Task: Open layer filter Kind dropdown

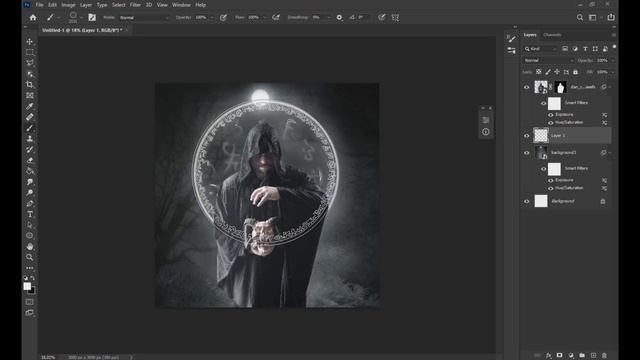Action: 541,49
